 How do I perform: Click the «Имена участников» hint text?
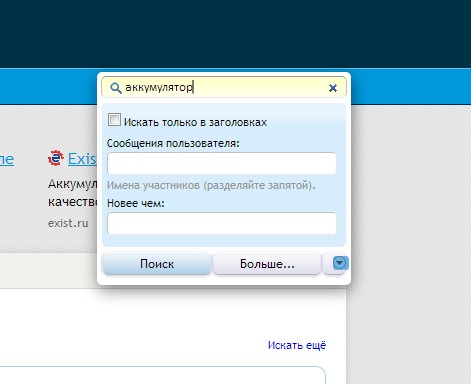(211, 185)
